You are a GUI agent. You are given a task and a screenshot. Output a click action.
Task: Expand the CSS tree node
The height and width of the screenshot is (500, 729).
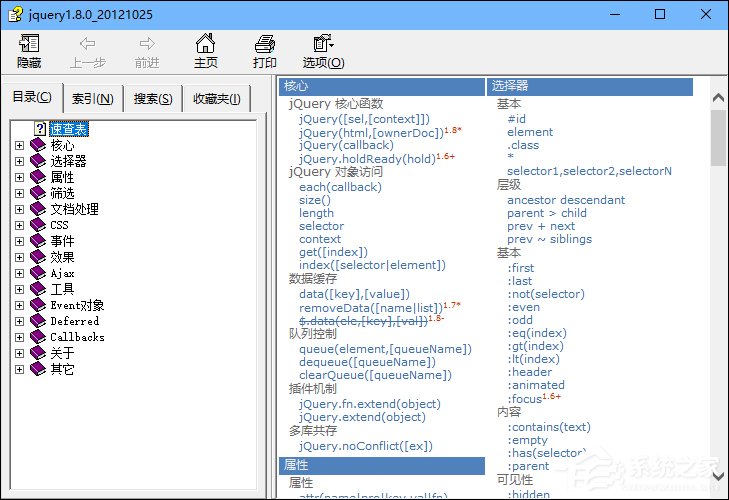tap(19, 226)
